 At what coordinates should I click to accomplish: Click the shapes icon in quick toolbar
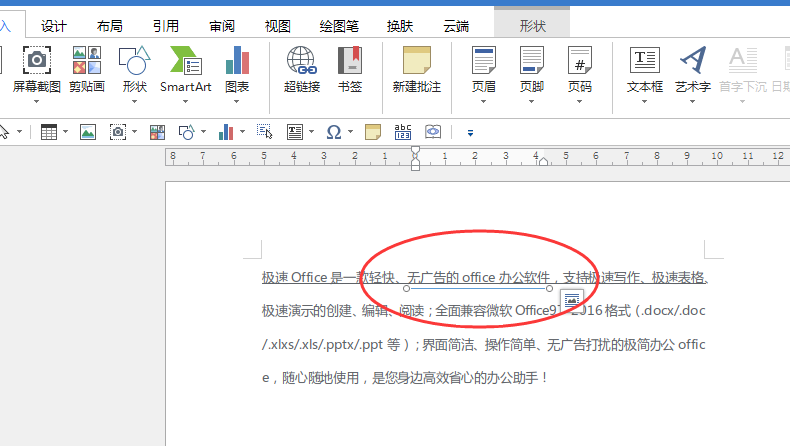pos(186,132)
